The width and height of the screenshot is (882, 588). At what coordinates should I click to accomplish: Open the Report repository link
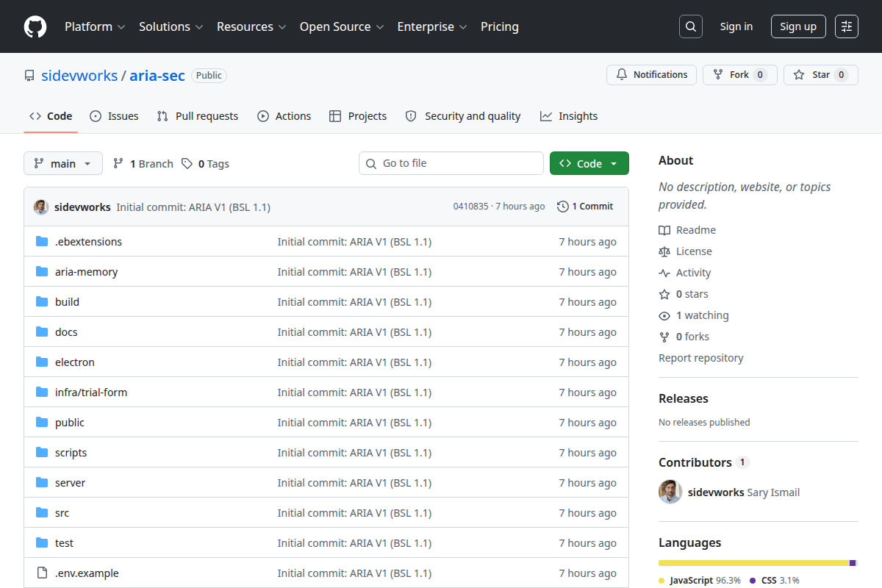click(x=700, y=358)
